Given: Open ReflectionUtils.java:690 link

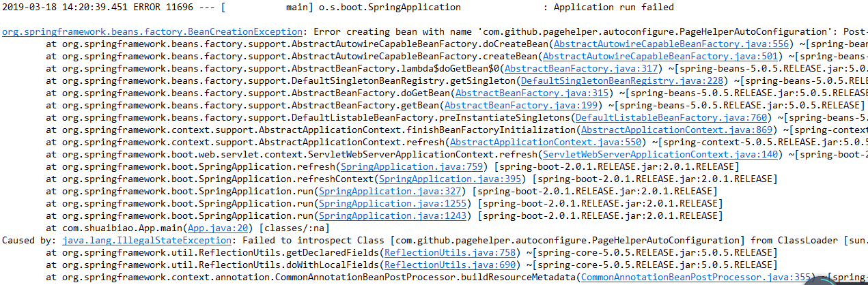Looking at the screenshot, I should click(449, 265).
